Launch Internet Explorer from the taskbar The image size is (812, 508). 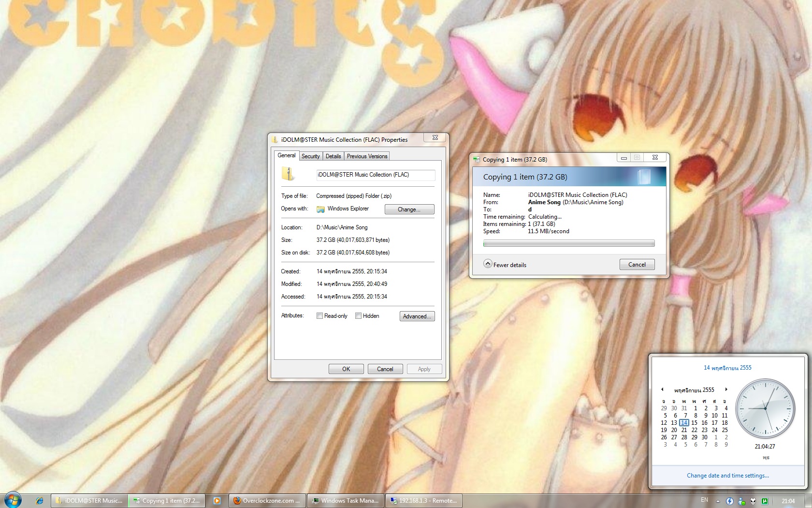[39, 501]
